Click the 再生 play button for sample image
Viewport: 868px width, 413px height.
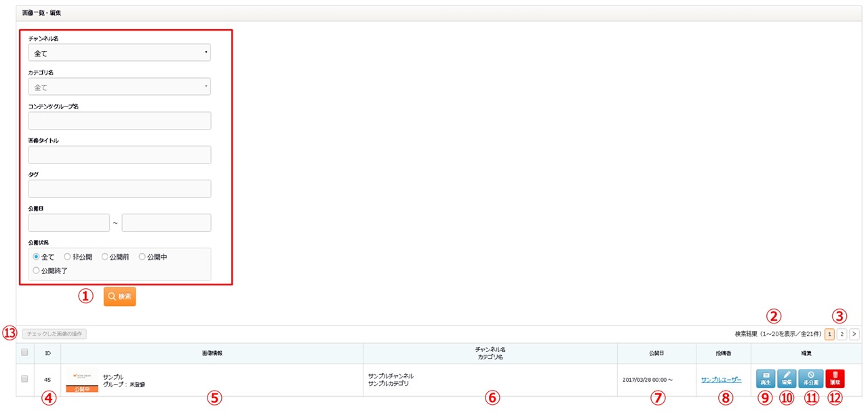point(766,378)
